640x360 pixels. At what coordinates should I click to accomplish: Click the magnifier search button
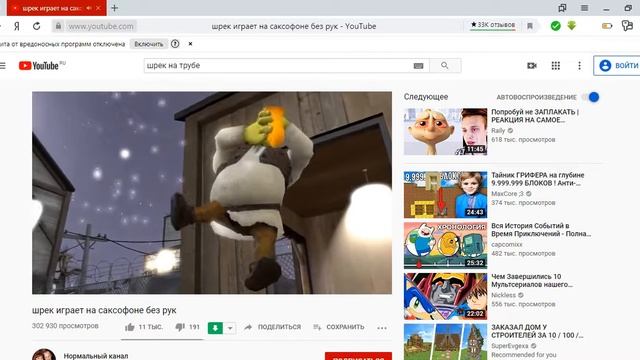(x=445, y=66)
